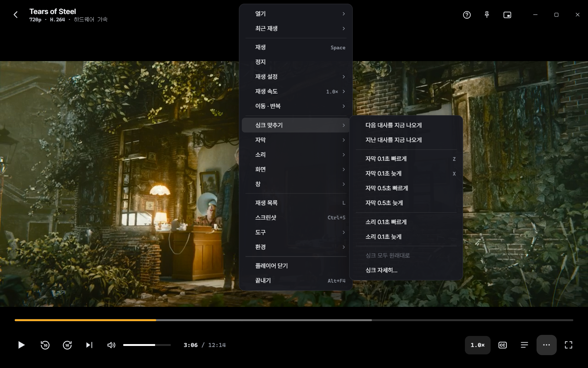588x368 pixels.
Task: Choose 끝내기 to exit
Action: pos(296,280)
